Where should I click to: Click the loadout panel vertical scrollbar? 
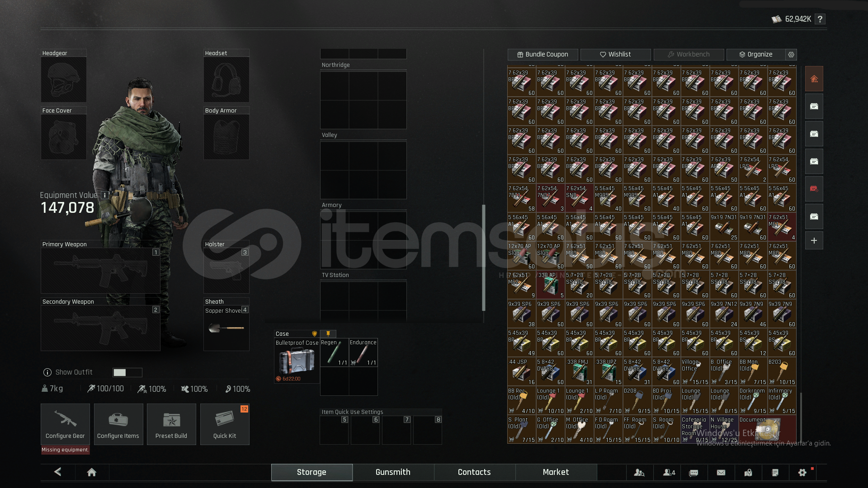(484, 258)
